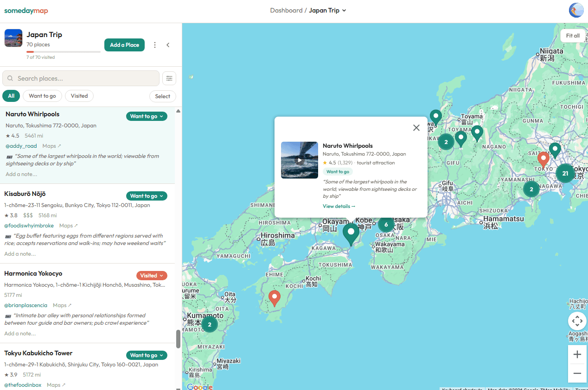This screenshot has height=390, width=588.
Task: Open Harmonica Yokocyo's Visited status dropdown
Action: coord(152,275)
